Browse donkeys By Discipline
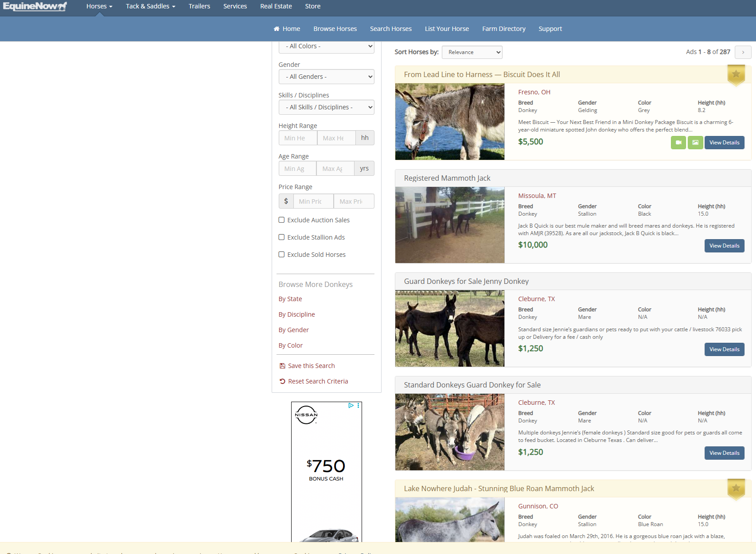The image size is (756, 554). (x=297, y=314)
